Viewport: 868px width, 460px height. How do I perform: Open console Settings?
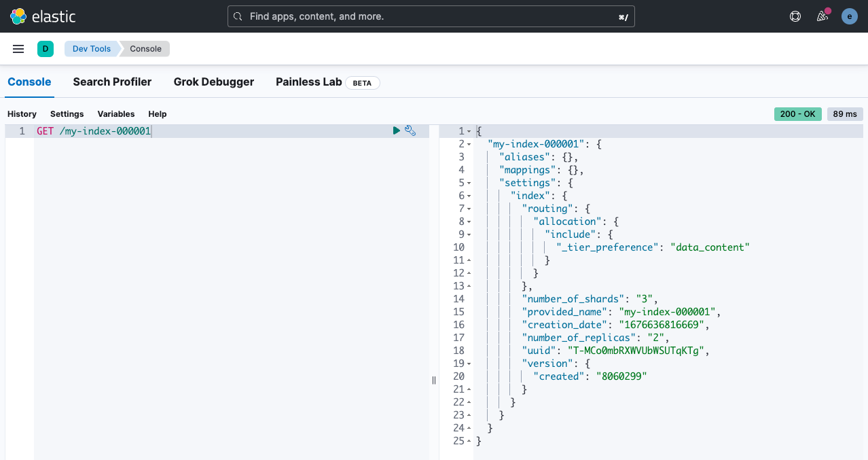click(67, 114)
